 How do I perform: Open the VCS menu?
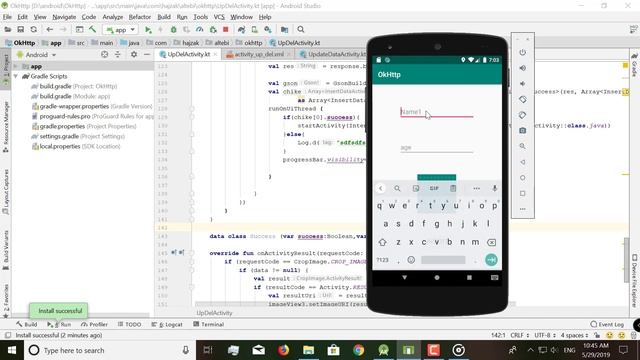click(219, 17)
